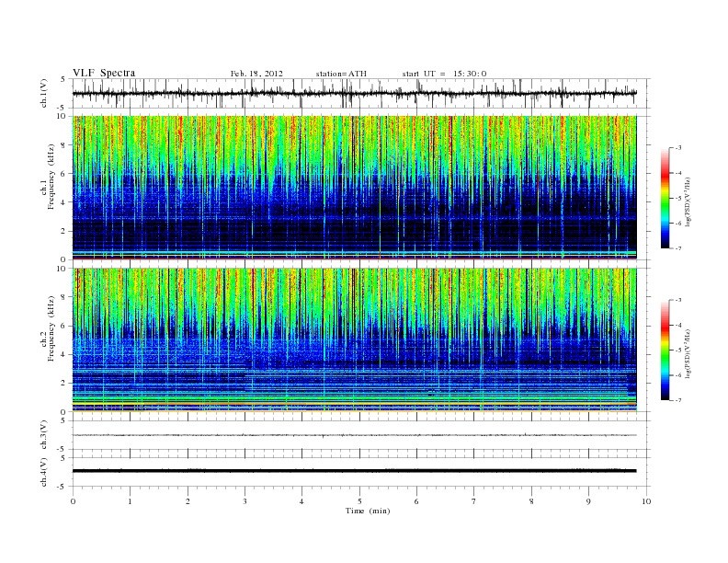This screenshot has width=728, height=563.
Task: Click the "7" tick on the time axis
Action: (x=474, y=501)
